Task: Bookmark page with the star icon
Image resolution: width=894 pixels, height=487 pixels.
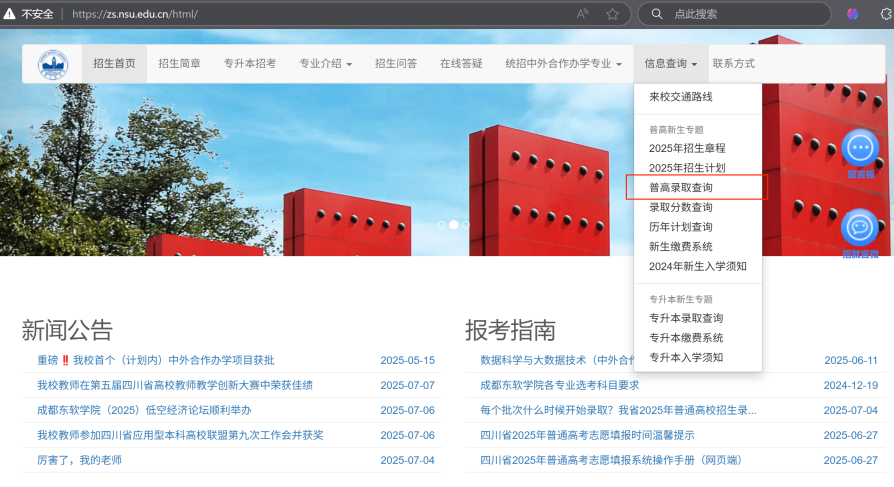Action: click(x=612, y=14)
